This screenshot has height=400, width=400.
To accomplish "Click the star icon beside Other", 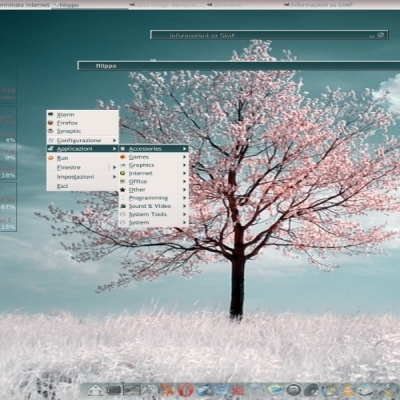I will (123, 190).
